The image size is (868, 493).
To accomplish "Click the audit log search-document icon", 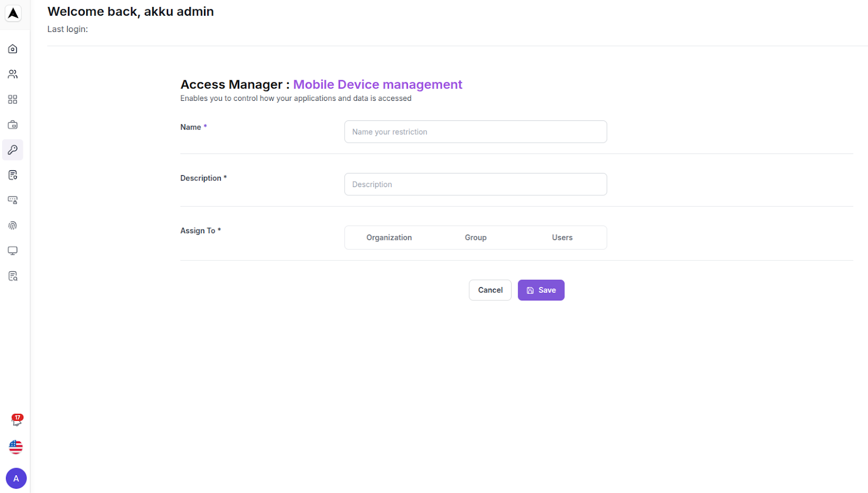I will (x=12, y=276).
